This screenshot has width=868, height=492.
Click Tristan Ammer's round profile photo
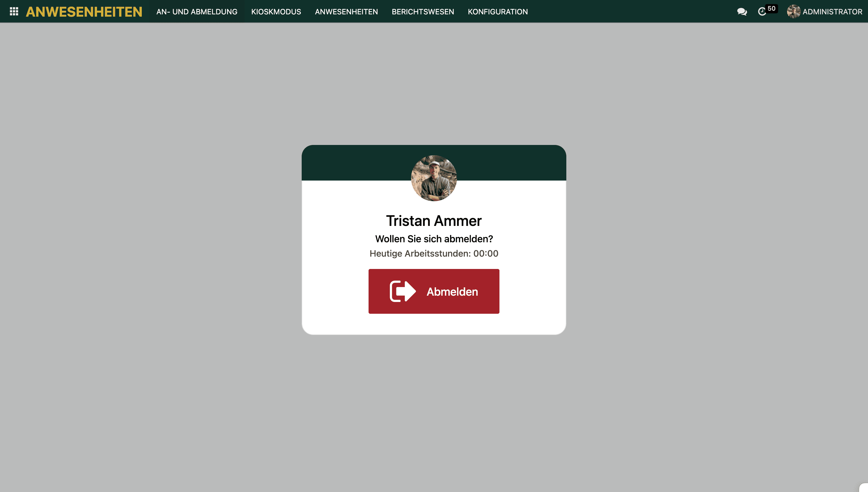tap(433, 178)
